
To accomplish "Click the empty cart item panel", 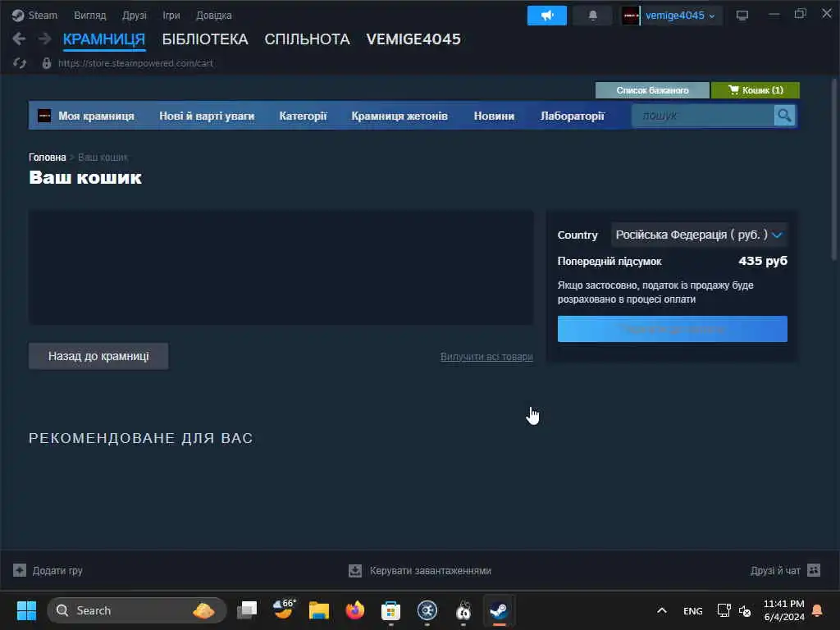I will pyautogui.click(x=281, y=267).
